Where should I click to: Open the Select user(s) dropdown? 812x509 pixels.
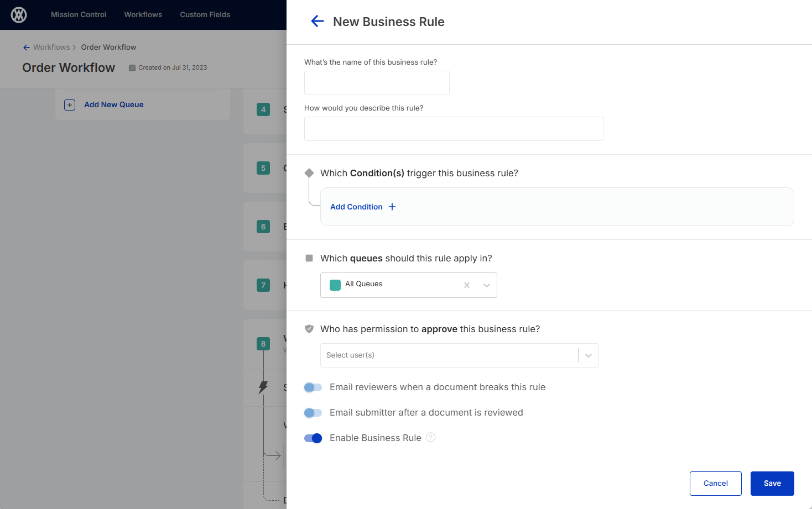[x=459, y=355]
